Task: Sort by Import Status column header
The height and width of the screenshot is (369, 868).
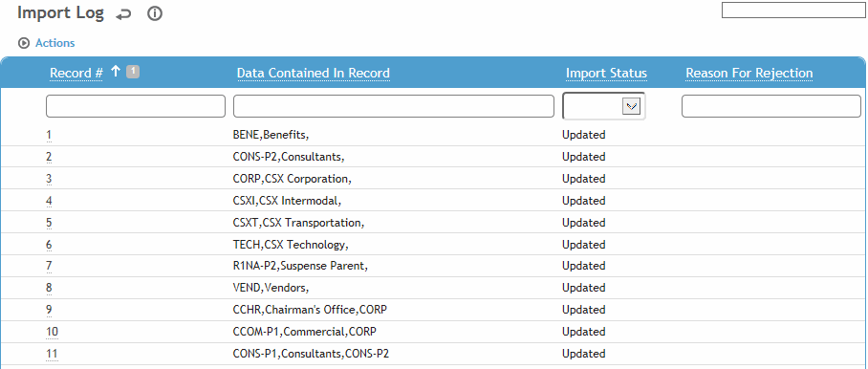Action: point(606,73)
